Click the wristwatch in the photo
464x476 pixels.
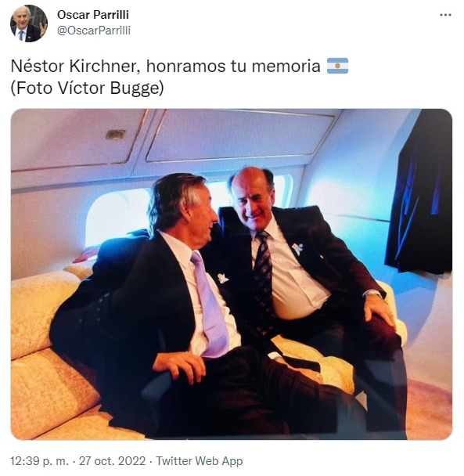(x=372, y=293)
